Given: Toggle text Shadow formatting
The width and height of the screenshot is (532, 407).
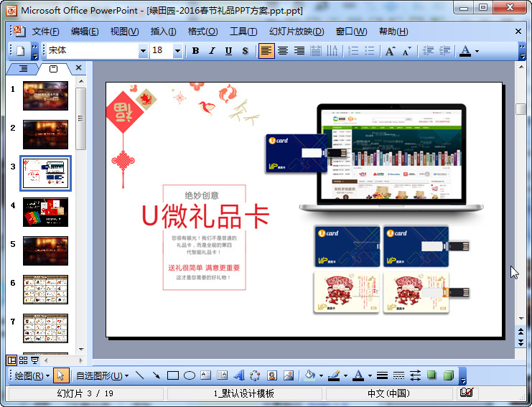Looking at the screenshot, I should pyautogui.click(x=246, y=51).
